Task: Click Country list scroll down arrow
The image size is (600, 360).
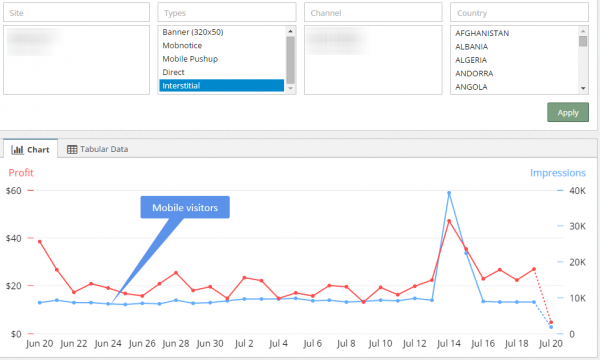Action: point(583,88)
